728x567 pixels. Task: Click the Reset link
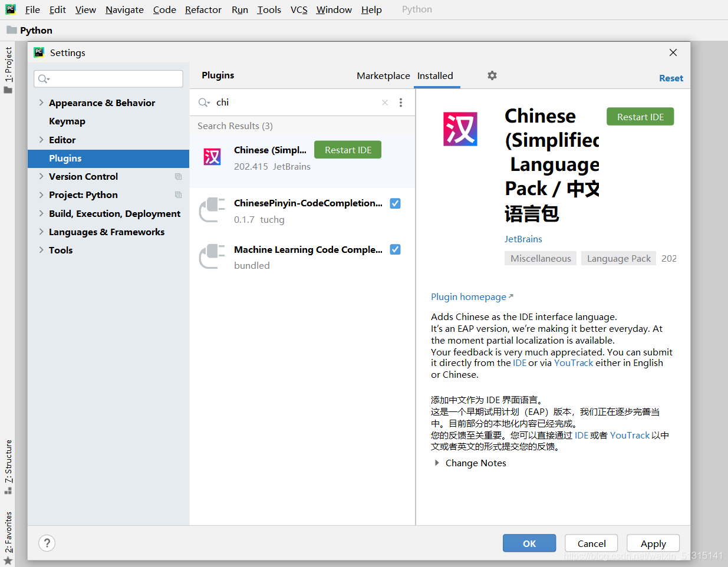(x=671, y=78)
